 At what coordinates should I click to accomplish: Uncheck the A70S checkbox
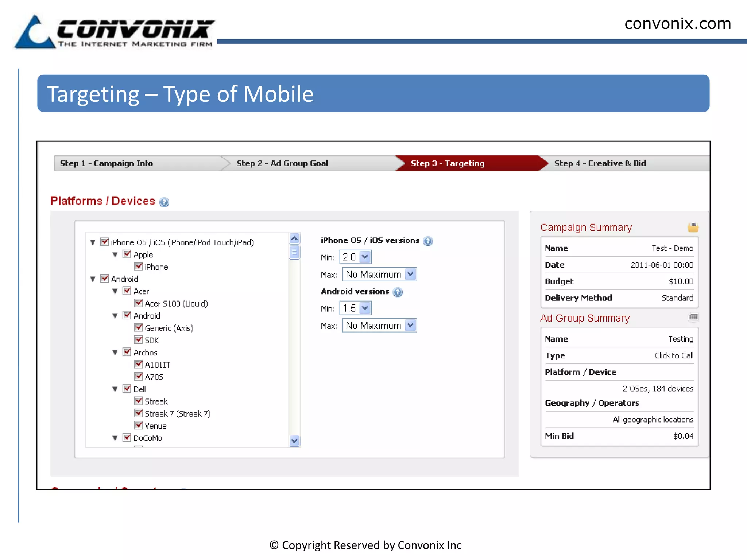(138, 376)
